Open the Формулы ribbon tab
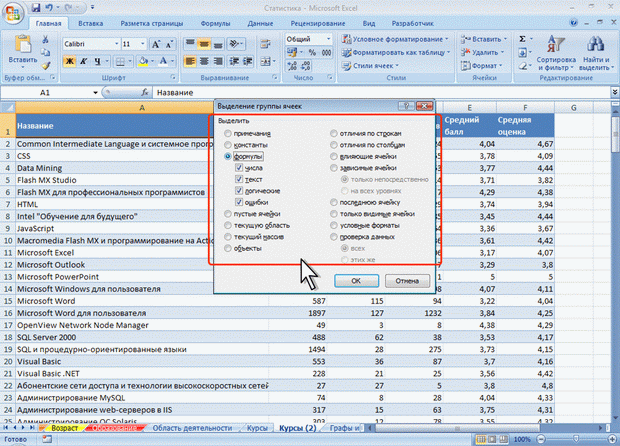This screenshot has width=620, height=446. (x=215, y=23)
